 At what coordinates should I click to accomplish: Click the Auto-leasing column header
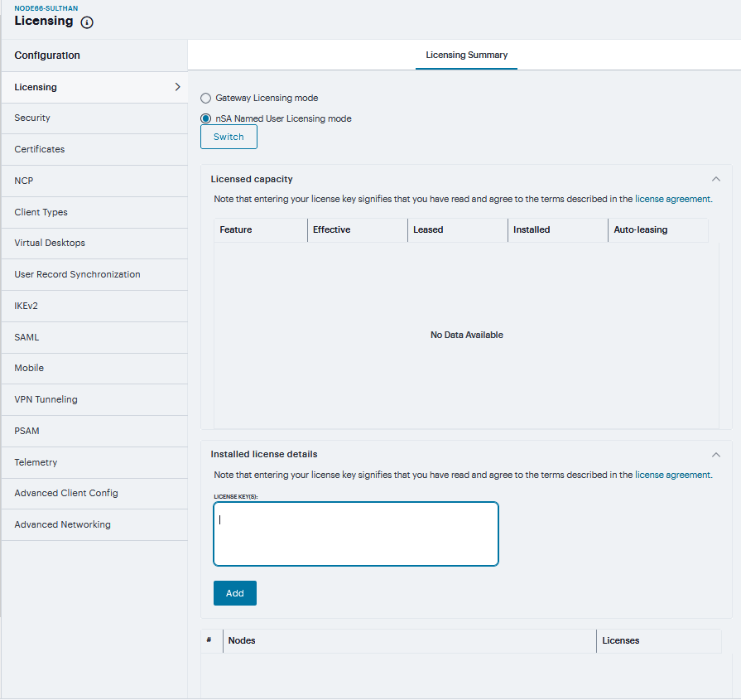[640, 230]
